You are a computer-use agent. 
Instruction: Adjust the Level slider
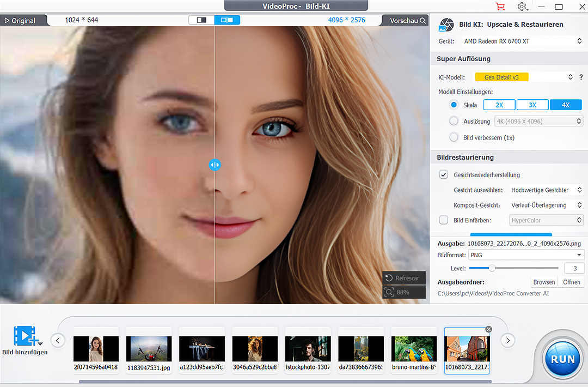[492, 268]
